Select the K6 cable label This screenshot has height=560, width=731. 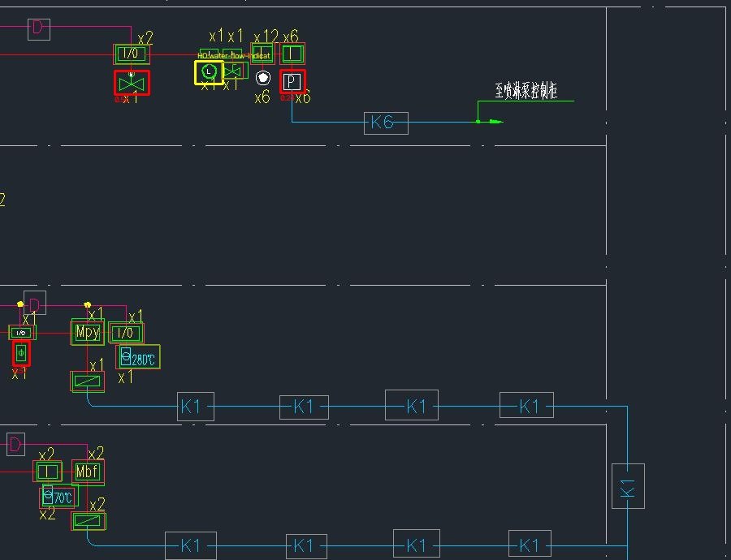click(x=386, y=123)
